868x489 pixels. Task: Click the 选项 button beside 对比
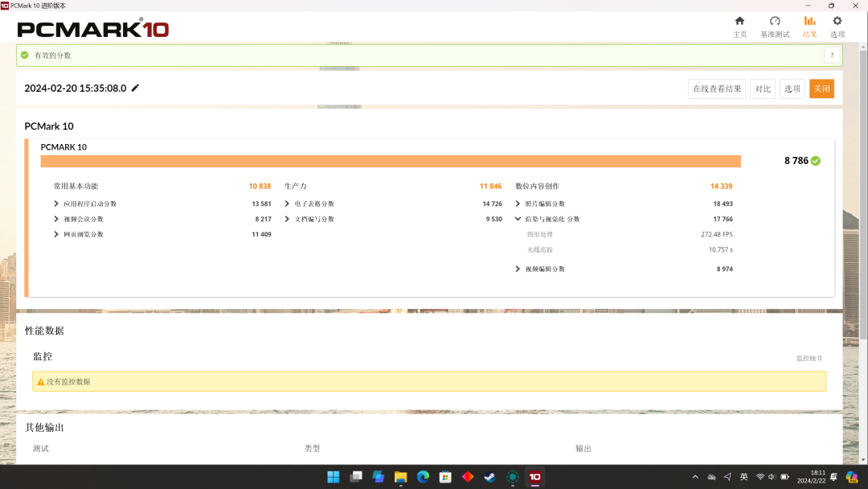click(792, 88)
